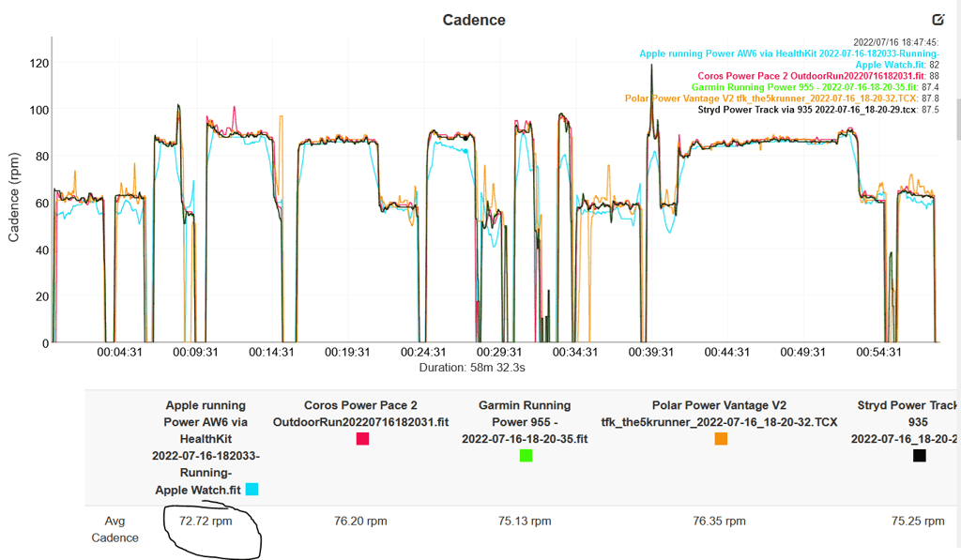The image size is (961, 560).
Task: Click the 100 y-axis tick label
Action: coord(39,111)
